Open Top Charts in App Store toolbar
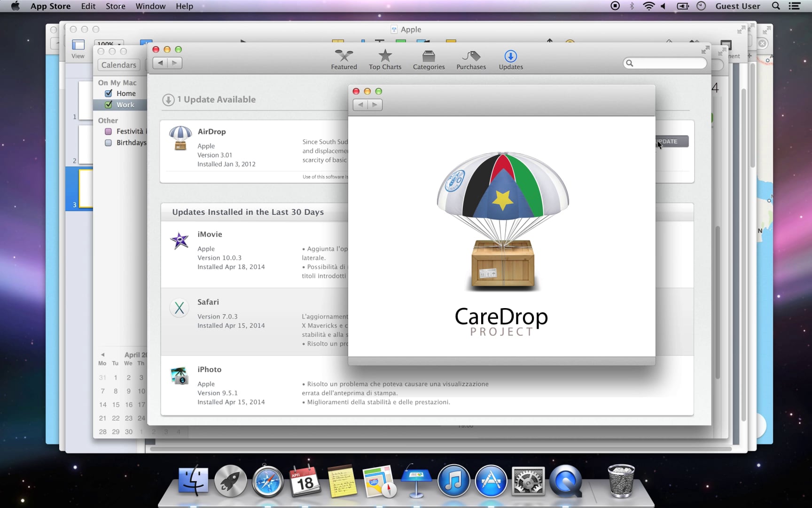The width and height of the screenshot is (812, 508). click(385, 60)
